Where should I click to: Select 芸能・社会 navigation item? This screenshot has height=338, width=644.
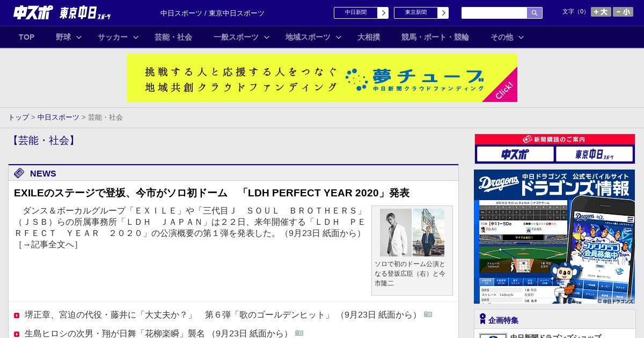[173, 37]
